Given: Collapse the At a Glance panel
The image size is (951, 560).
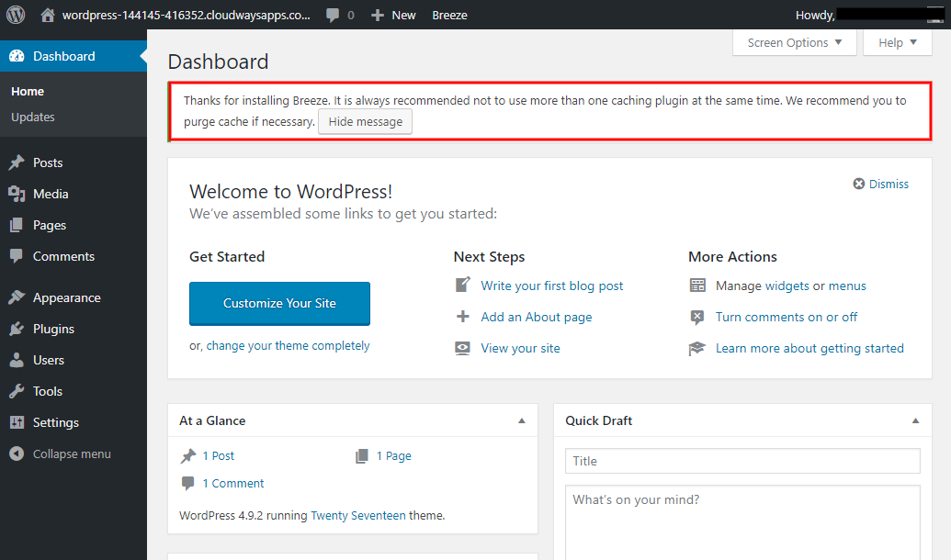Looking at the screenshot, I should pyautogui.click(x=522, y=420).
